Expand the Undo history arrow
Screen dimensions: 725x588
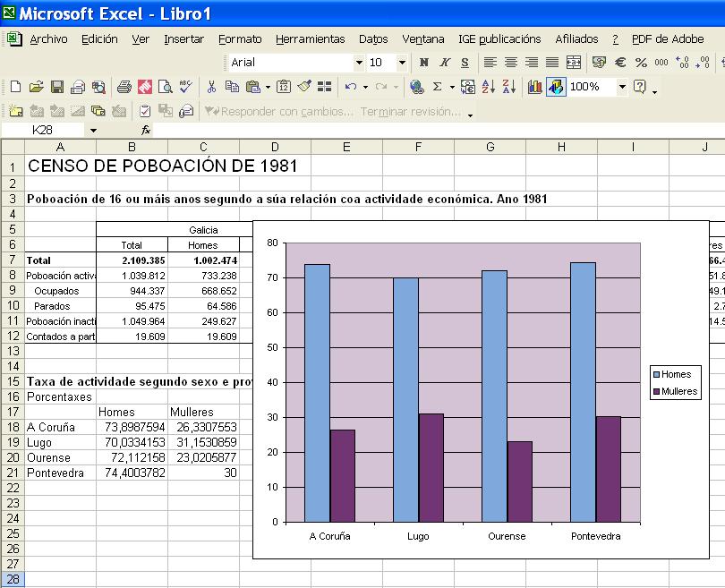365,87
